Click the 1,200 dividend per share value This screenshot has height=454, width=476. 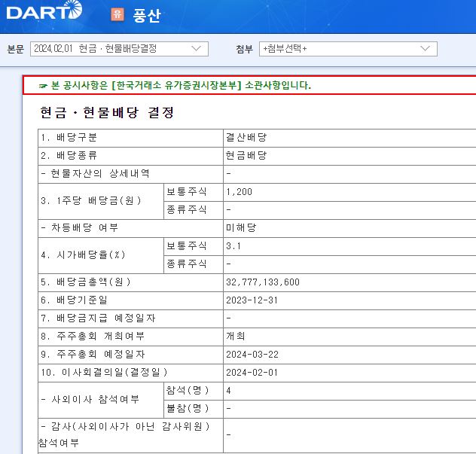point(239,192)
